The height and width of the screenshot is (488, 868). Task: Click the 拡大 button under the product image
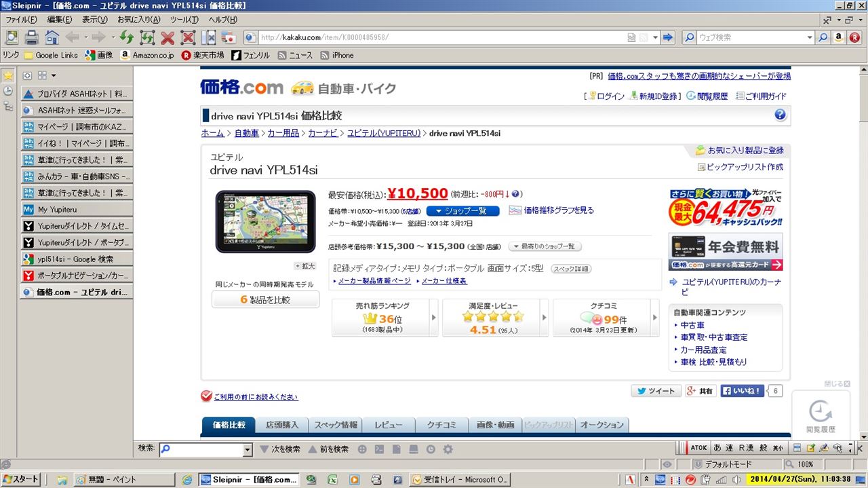point(304,266)
